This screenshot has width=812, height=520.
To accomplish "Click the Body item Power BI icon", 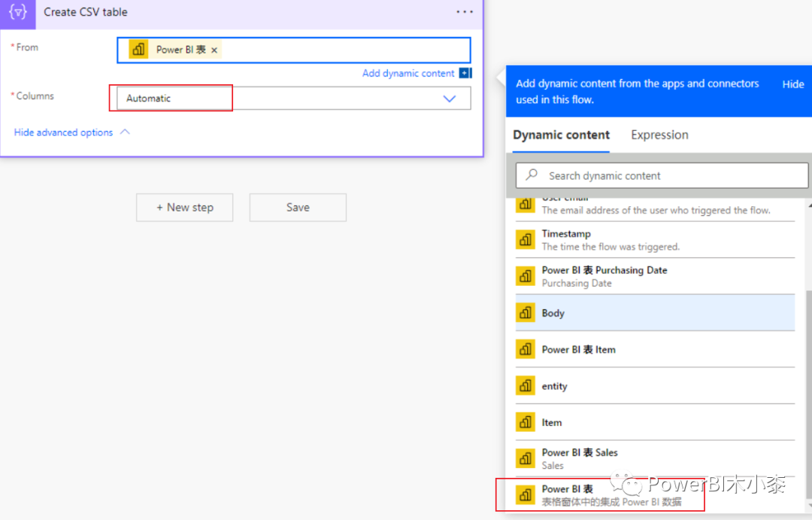I will (x=525, y=312).
